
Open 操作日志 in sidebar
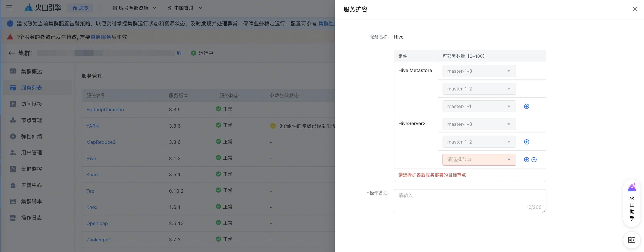(x=38, y=218)
